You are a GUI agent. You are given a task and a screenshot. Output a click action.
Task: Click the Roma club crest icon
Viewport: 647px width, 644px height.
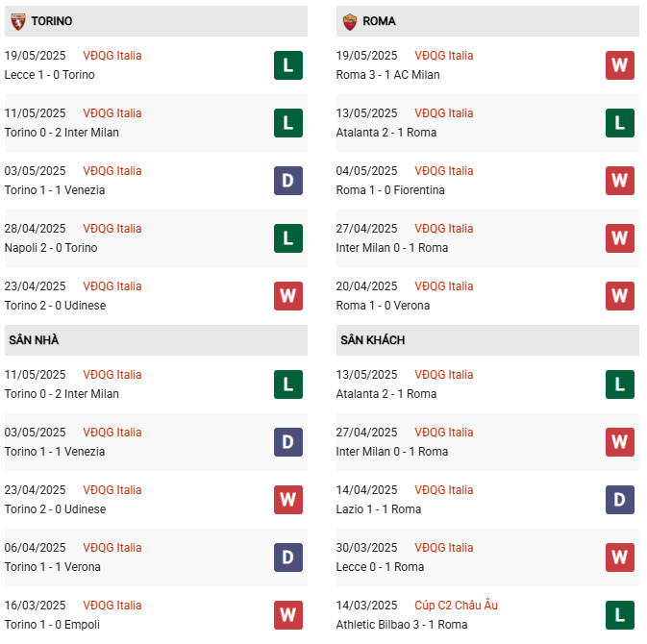click(349, 21)
